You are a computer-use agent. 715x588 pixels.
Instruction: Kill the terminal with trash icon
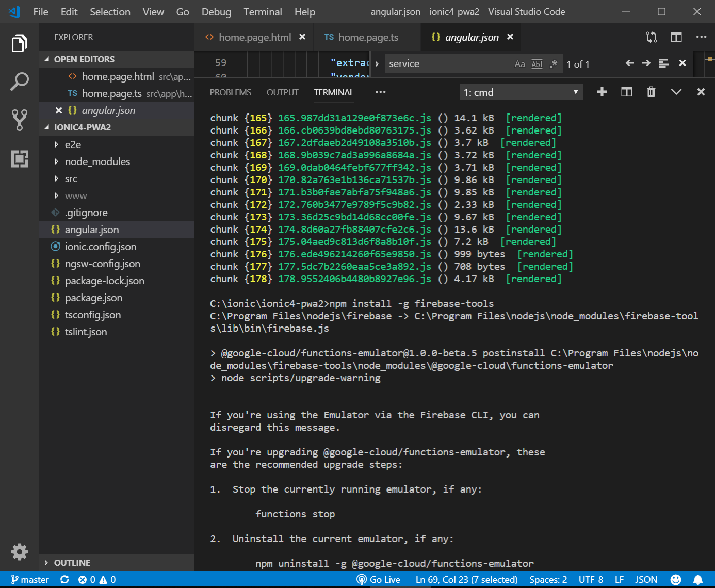point(651,92)
